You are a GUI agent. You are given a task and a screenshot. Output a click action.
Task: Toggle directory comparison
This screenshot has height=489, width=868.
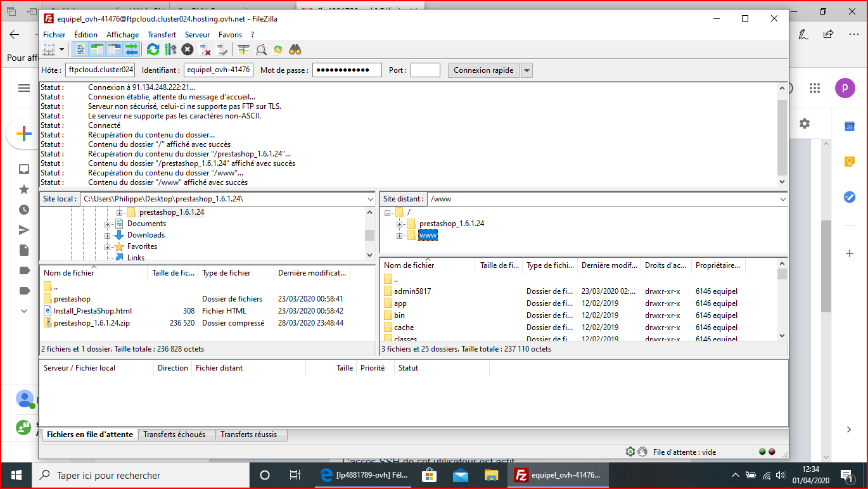point(261,49)
